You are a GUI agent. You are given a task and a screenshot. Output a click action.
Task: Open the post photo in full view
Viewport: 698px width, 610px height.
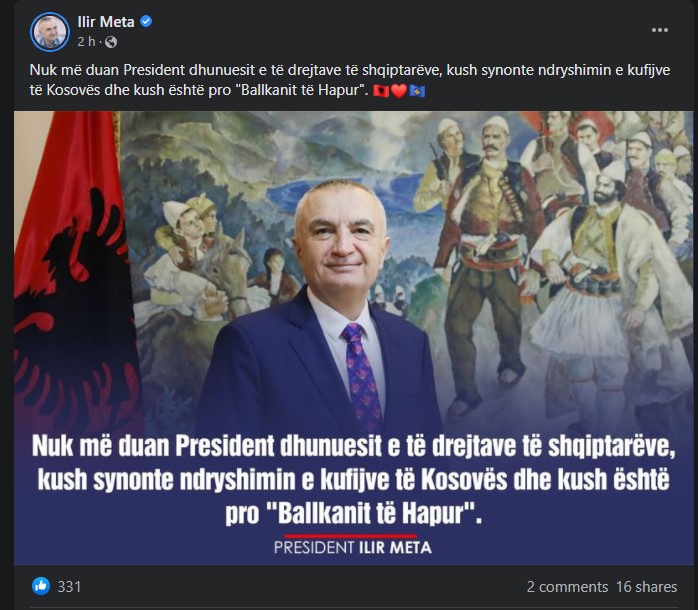point(353,338)
